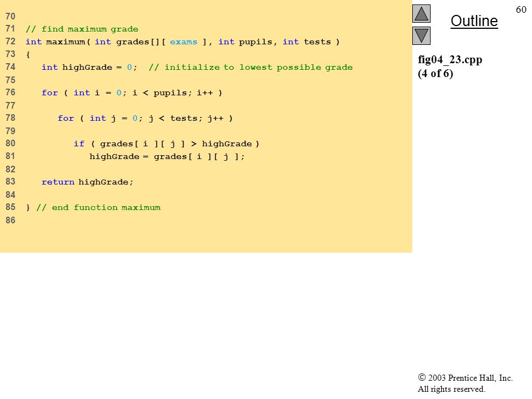Click the '// find maximum grade' comment
The height and width of the screenshot is (399, 532).
82,29
